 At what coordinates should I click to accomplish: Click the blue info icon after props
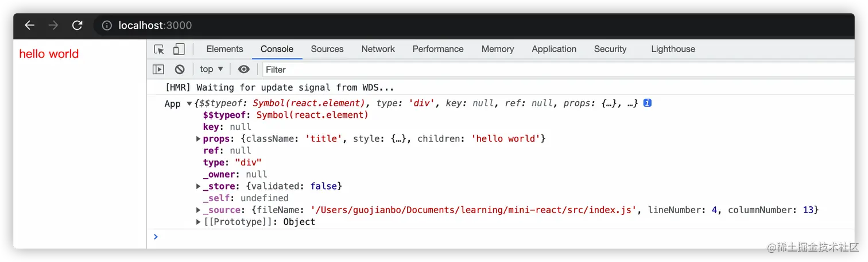coord(647,103)
